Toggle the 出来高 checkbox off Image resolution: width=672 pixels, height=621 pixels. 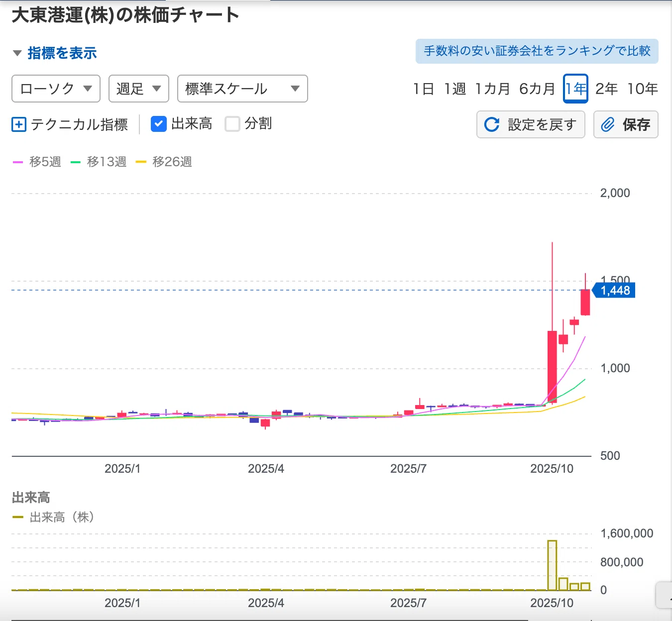click(x=158, y=124)
